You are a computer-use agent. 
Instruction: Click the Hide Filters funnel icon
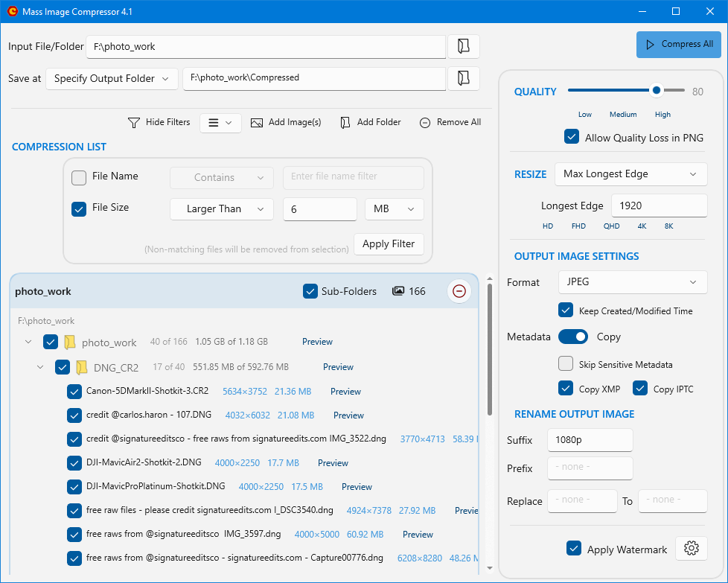[134, 122]
